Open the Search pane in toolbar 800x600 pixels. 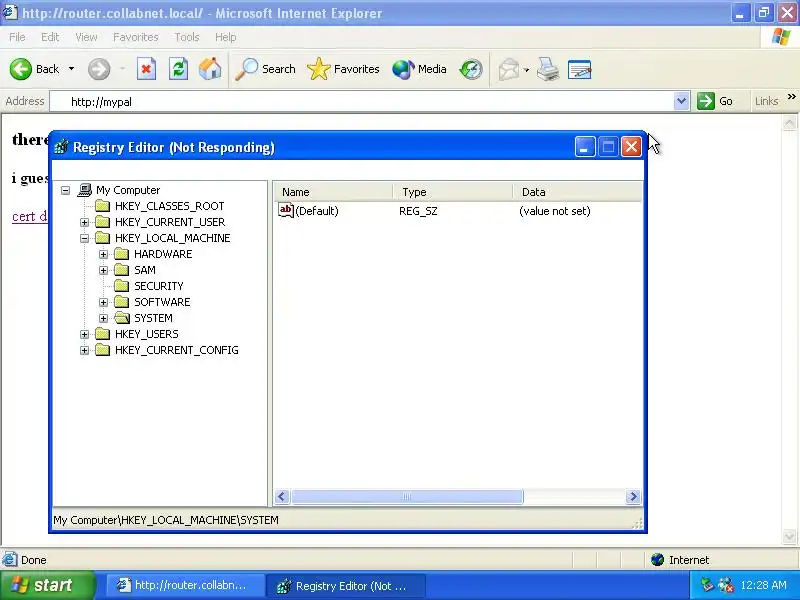265,69
